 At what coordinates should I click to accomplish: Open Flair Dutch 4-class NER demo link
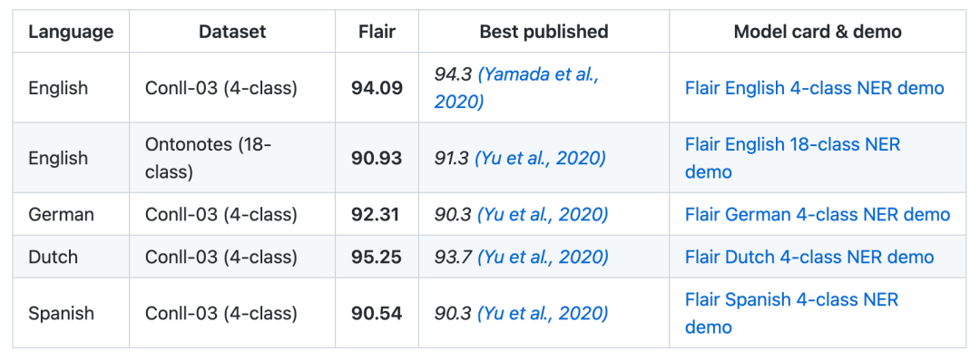click(x=809, y=257)
